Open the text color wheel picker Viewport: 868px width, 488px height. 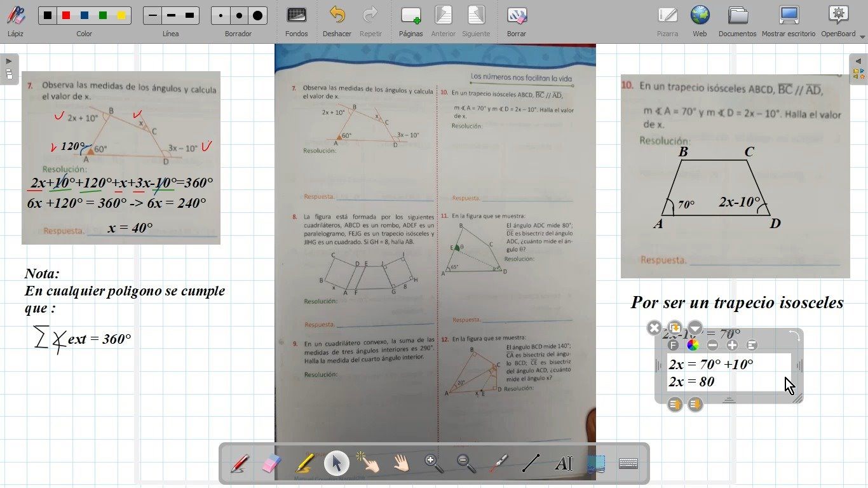coord(693,345)
